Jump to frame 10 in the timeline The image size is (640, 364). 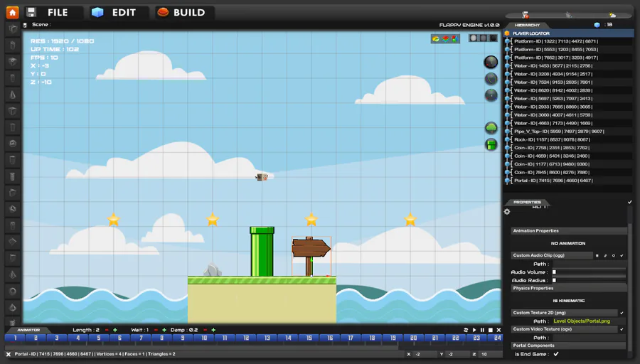[203, 338]
